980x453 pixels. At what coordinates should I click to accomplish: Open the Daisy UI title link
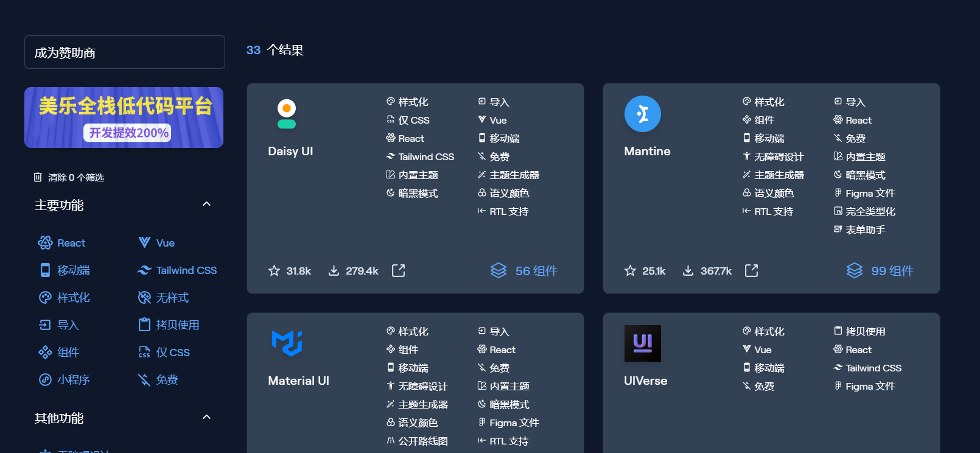(x=290, y=151)
